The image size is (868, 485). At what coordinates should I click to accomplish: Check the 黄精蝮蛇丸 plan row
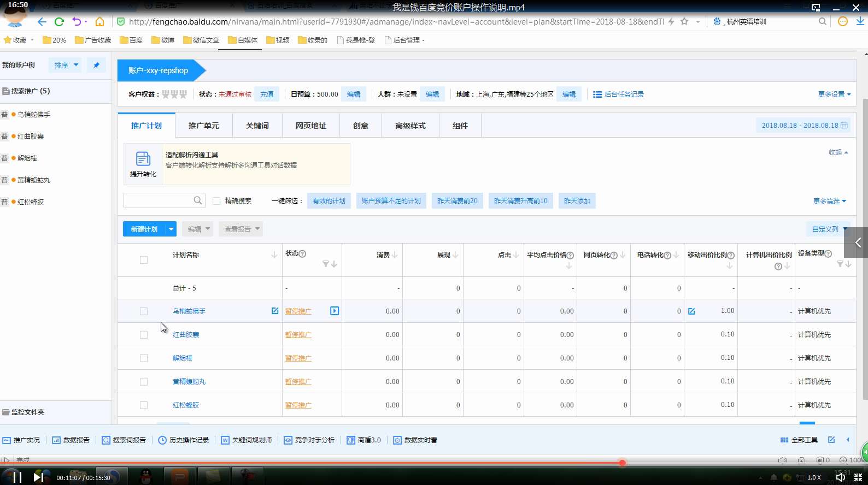coord(144,382)
